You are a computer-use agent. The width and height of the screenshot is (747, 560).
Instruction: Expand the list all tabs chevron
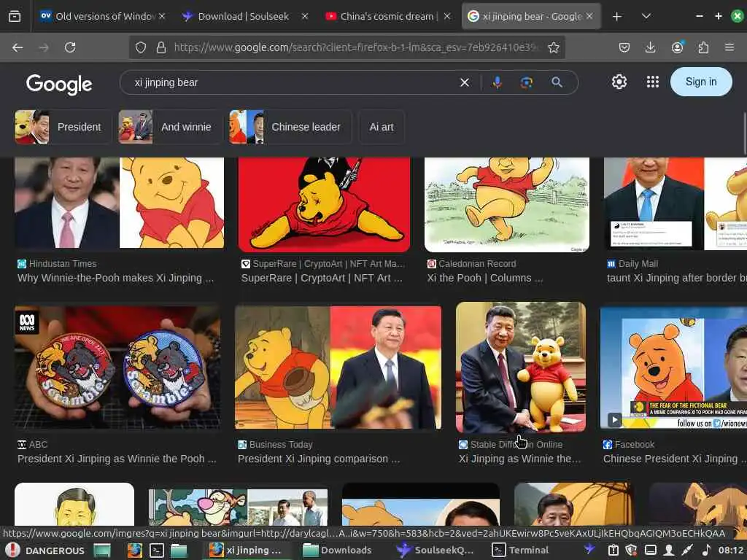coord(646,16)
